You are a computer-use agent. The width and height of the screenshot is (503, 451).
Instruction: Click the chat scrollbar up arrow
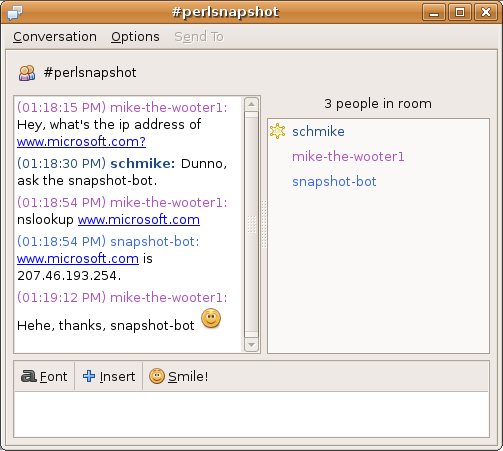coord(251,105)
